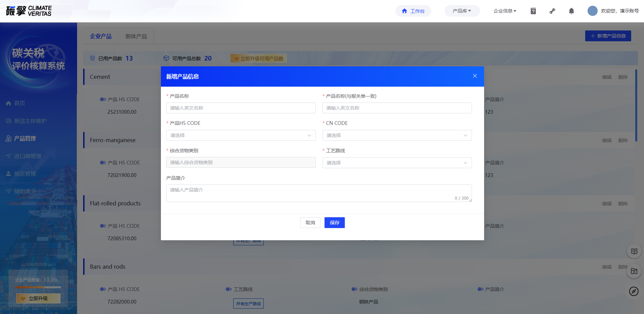Open the 企业信息 top menu
The width and height of the screenshot is (644, 314).
pyautogui.click(x=505, y=11)
